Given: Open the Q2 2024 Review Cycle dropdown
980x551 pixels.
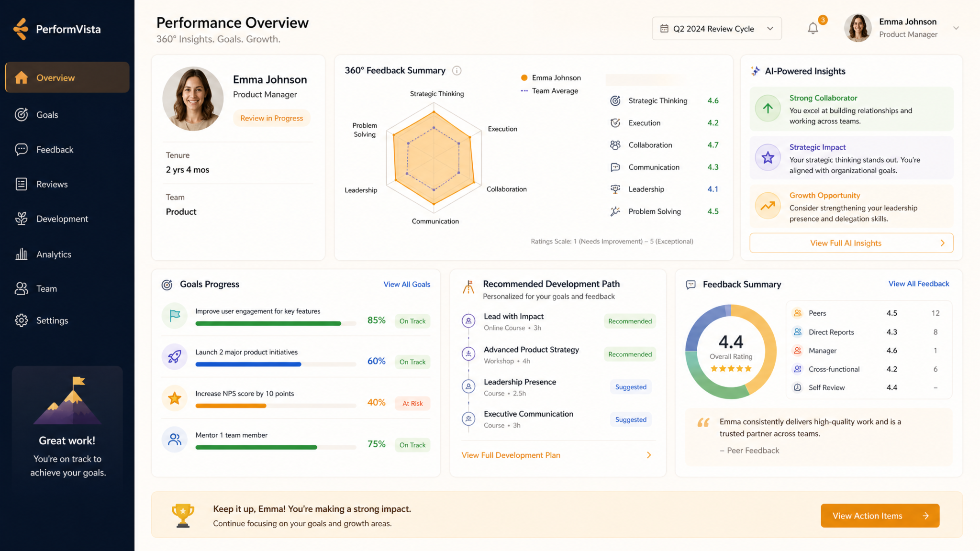Looking at the screenshot, I should tap(716, 29).
